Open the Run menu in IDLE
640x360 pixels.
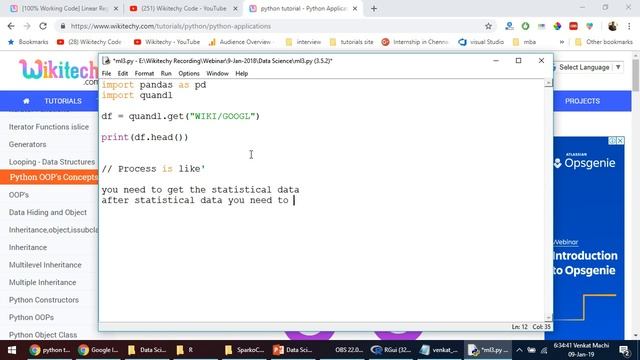[x=166, y=73]
